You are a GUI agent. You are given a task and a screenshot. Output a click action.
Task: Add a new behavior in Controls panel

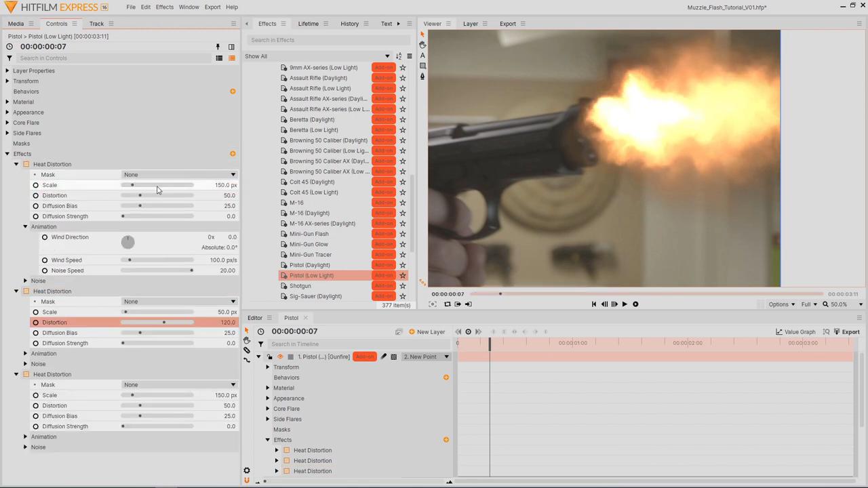[233, 91]
